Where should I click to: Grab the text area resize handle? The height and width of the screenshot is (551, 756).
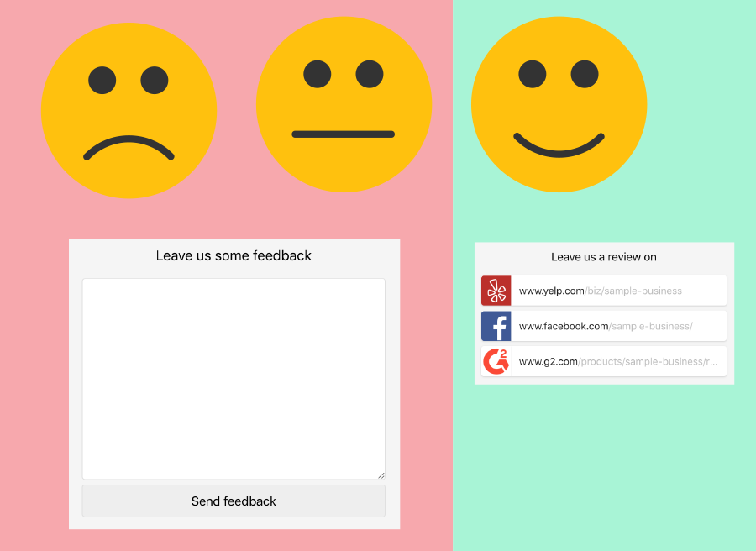(x=381, y=475)
